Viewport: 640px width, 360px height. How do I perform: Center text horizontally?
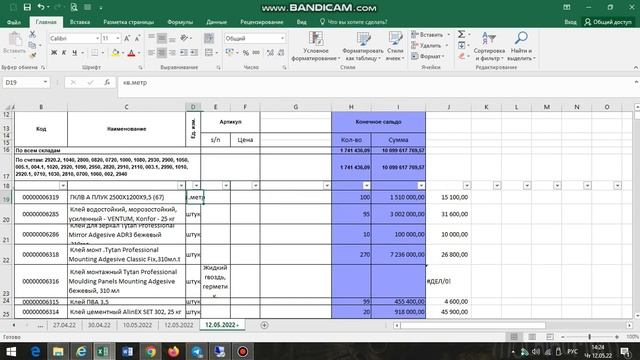(162, 53)
